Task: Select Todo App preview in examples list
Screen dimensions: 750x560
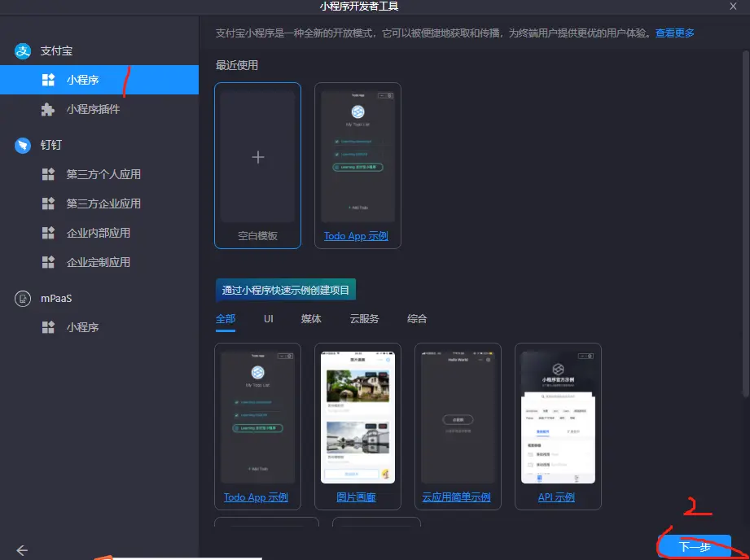Action: (258, 418)
